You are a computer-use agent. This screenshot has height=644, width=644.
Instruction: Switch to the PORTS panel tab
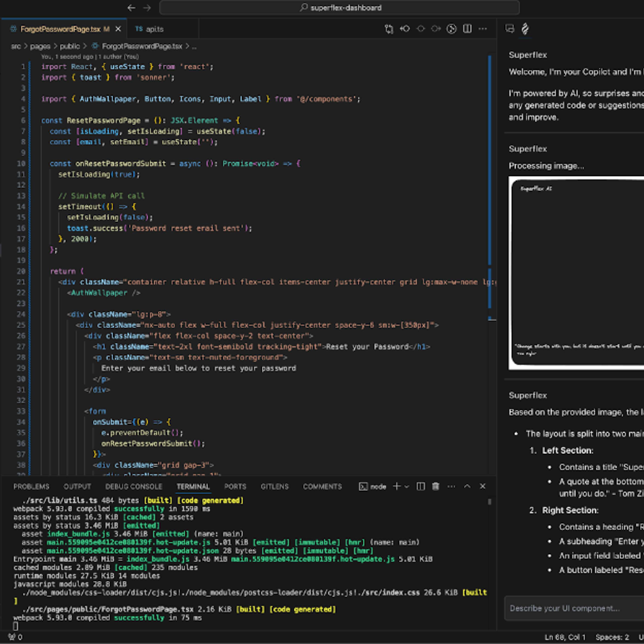coord(235,487)
